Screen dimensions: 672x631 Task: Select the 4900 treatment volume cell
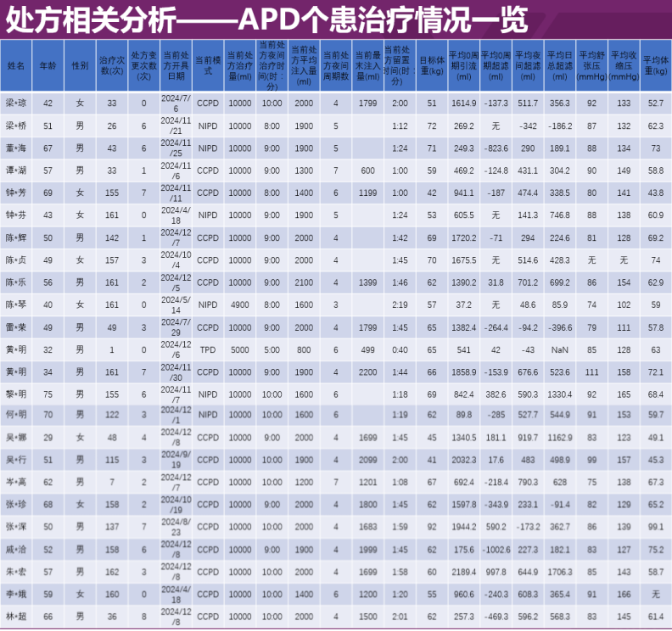(x=240, y=304)
